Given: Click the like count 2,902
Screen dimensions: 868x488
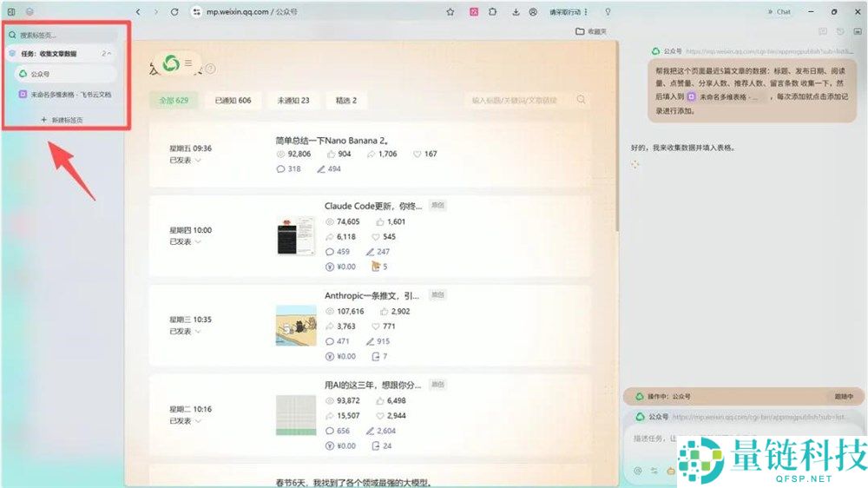Looking at the screenshot, I should click(x=400, y=312).
